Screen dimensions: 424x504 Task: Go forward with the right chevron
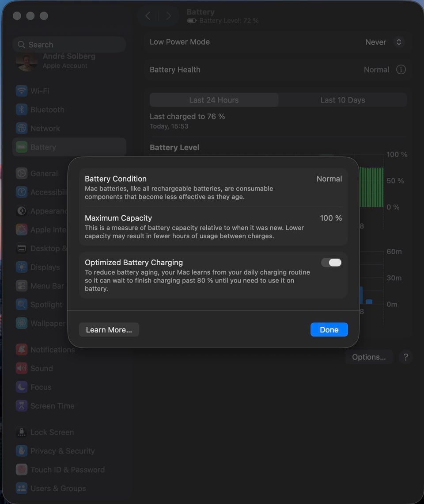168,16
